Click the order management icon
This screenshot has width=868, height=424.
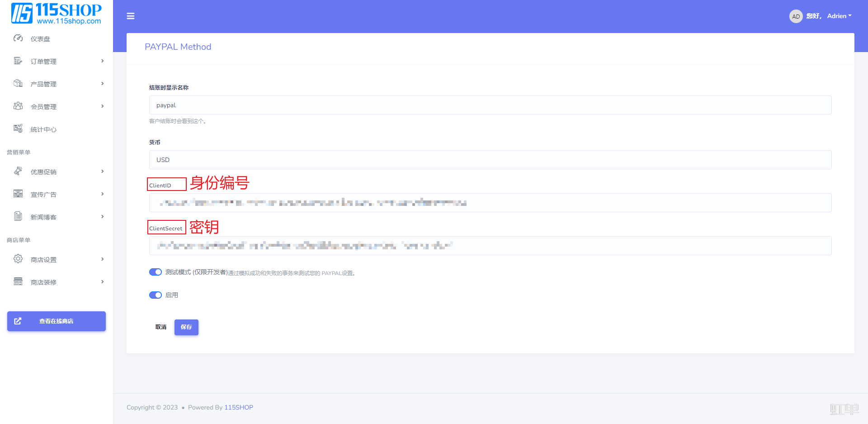pyautogui.click(x=18, y=61)
